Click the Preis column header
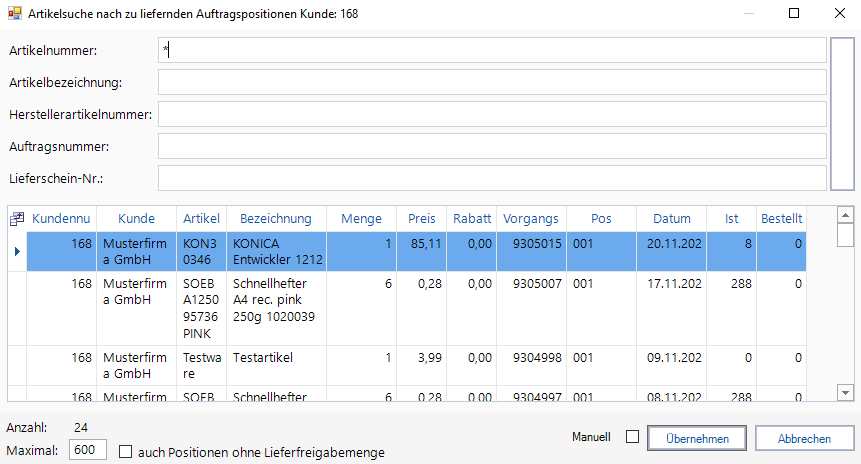 [x=422, y=219]
